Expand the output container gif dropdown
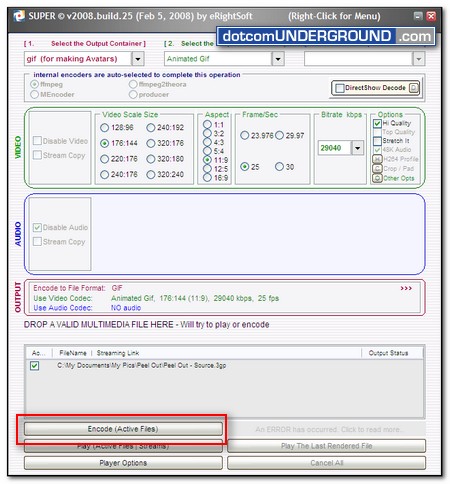 [x=138, y=59]
